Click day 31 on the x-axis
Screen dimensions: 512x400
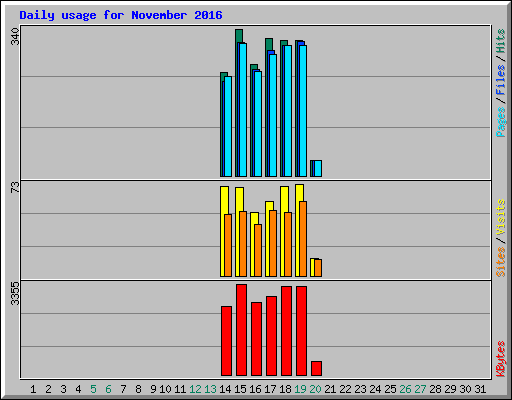(x=480, y=389)
